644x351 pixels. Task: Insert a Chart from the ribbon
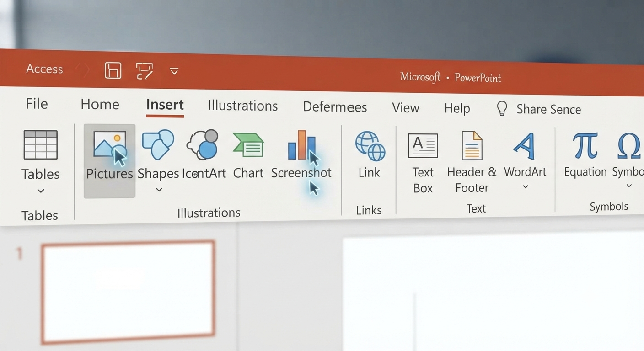248,155
